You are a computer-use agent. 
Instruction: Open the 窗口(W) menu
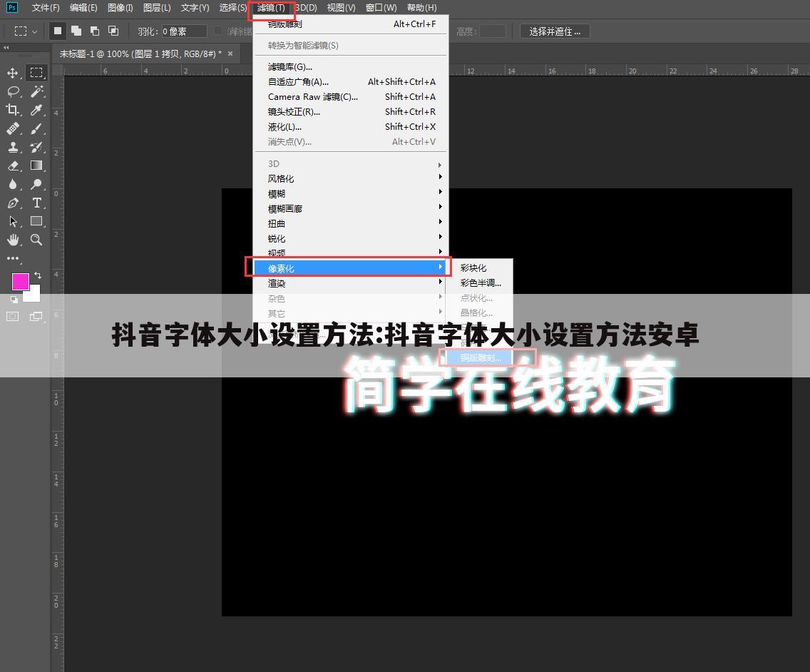tap(381, 8)
